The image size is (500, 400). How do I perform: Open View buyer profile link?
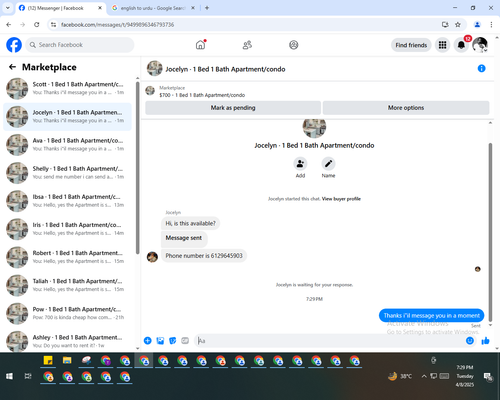(x=341, y=199)
